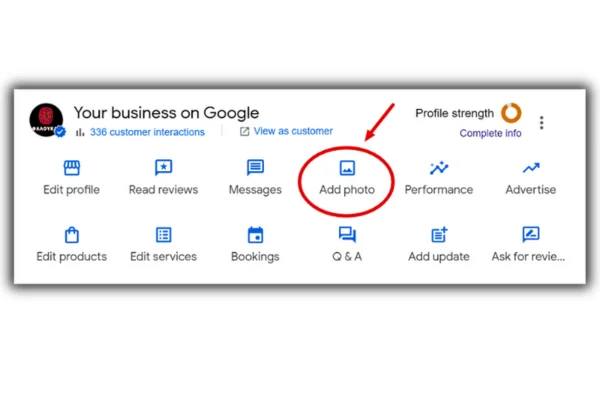
Task: Open the three-dot more options menu
Action: [542, 122]
